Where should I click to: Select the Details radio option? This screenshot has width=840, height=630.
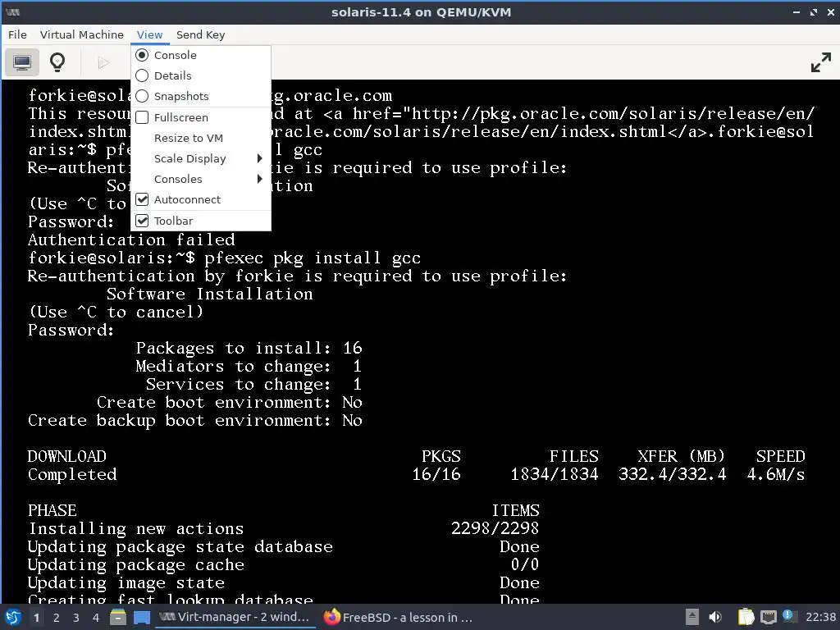pyautogui.click(x=201, y=75)
